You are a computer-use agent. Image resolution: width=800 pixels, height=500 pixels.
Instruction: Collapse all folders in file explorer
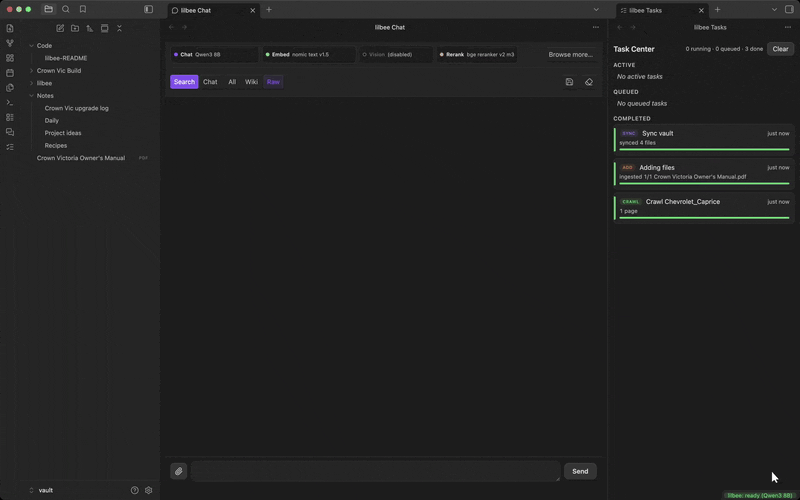tap(119, 28)
